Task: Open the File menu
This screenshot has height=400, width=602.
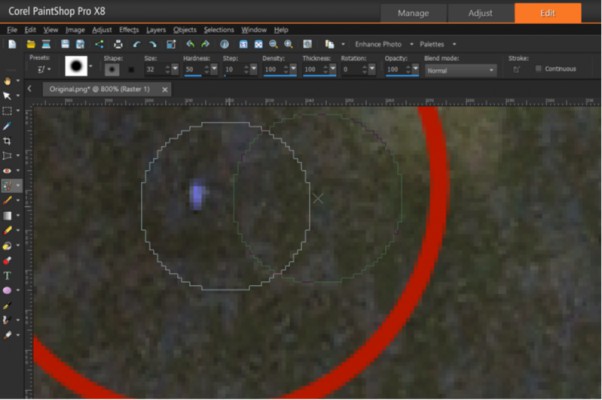Action: click(12, 30)
